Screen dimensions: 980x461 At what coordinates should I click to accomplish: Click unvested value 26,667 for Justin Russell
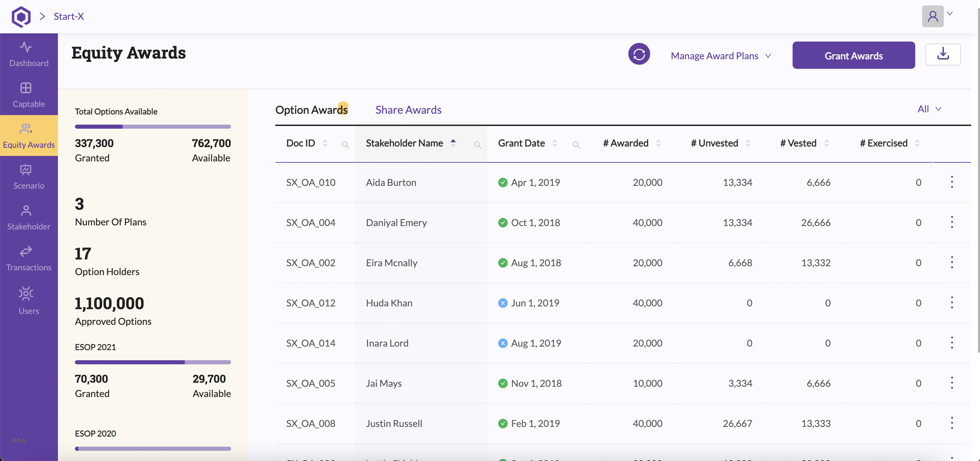(737, 423)
